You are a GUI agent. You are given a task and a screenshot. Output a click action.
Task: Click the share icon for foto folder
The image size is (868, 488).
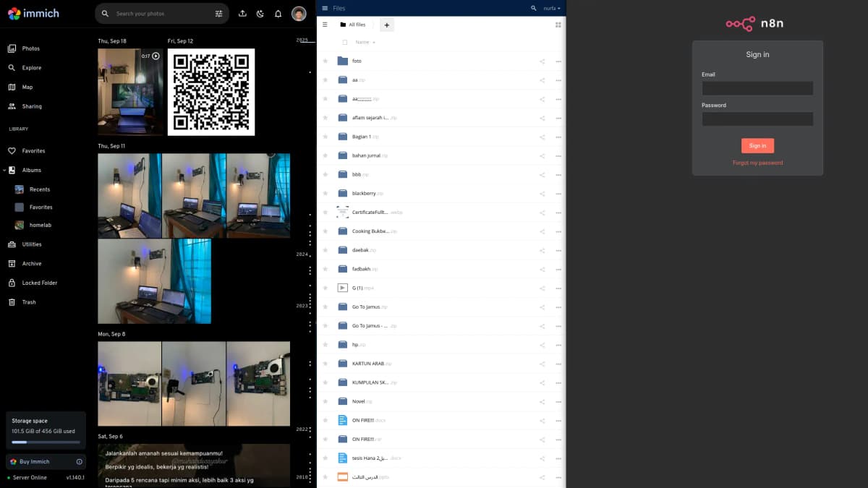[x=542, y=61]
